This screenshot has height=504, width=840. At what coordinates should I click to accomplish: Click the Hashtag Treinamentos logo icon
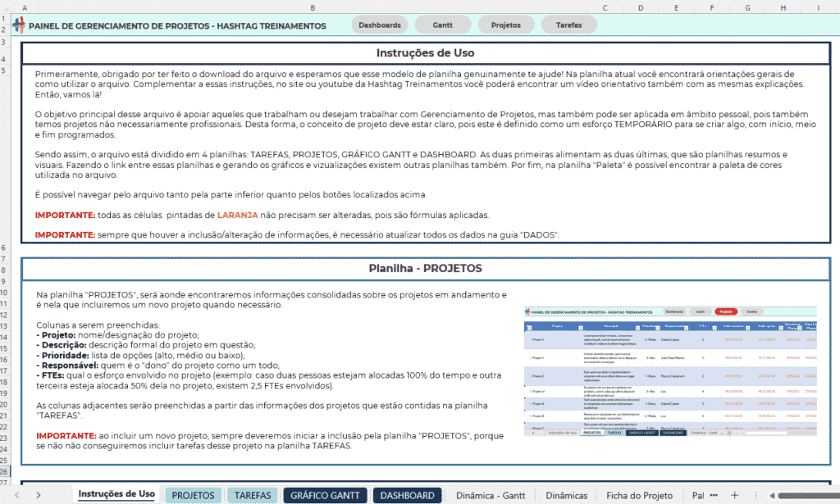coord(19,25)
